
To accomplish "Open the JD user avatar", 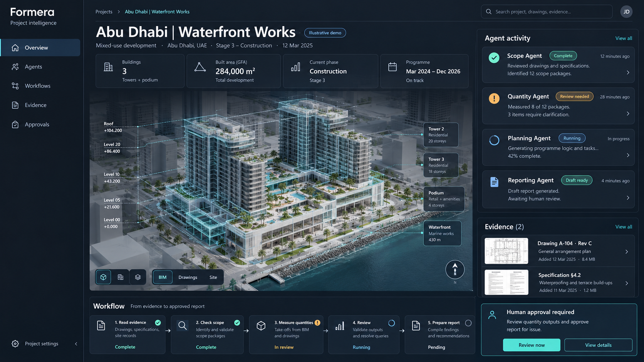I will point(626,12).
